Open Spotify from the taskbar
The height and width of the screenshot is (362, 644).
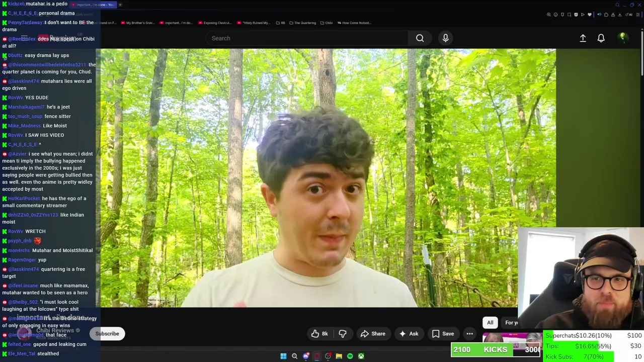point(350,356)
